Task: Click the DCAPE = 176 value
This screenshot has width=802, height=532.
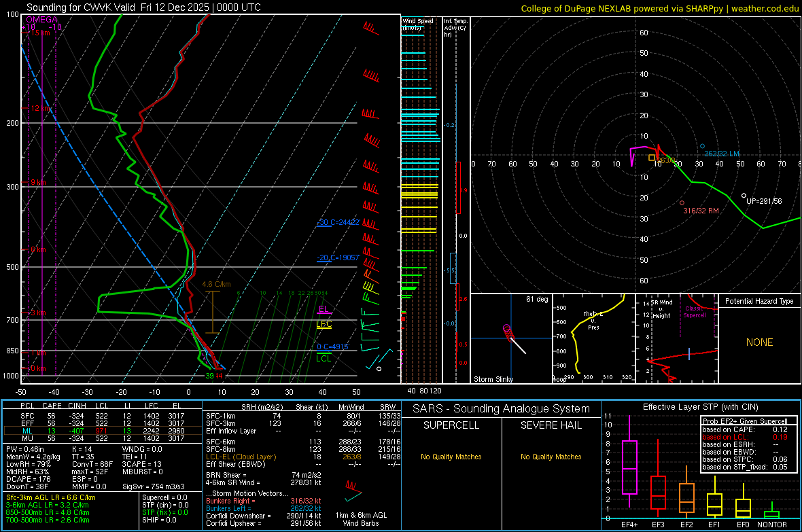Action: tap(28, 479)
